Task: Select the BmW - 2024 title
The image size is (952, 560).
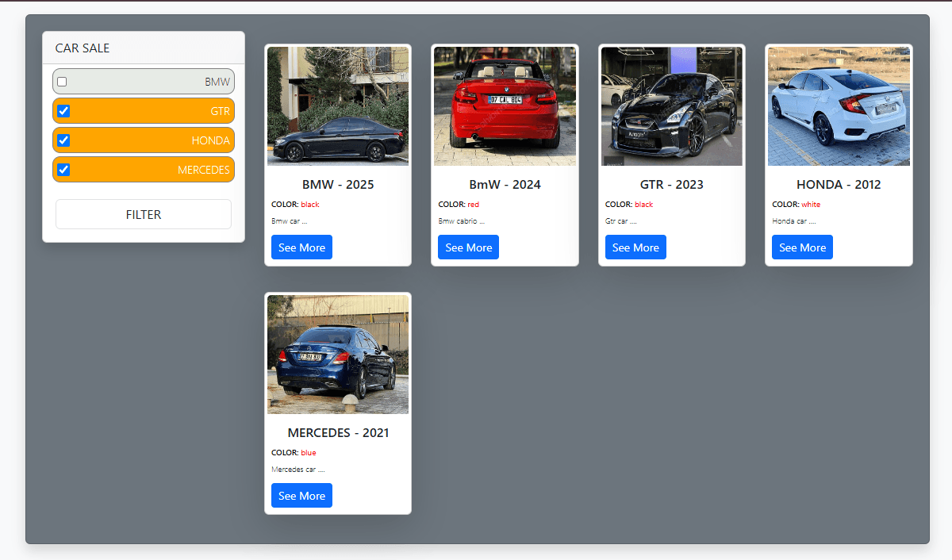Action: tap(505, 185)
